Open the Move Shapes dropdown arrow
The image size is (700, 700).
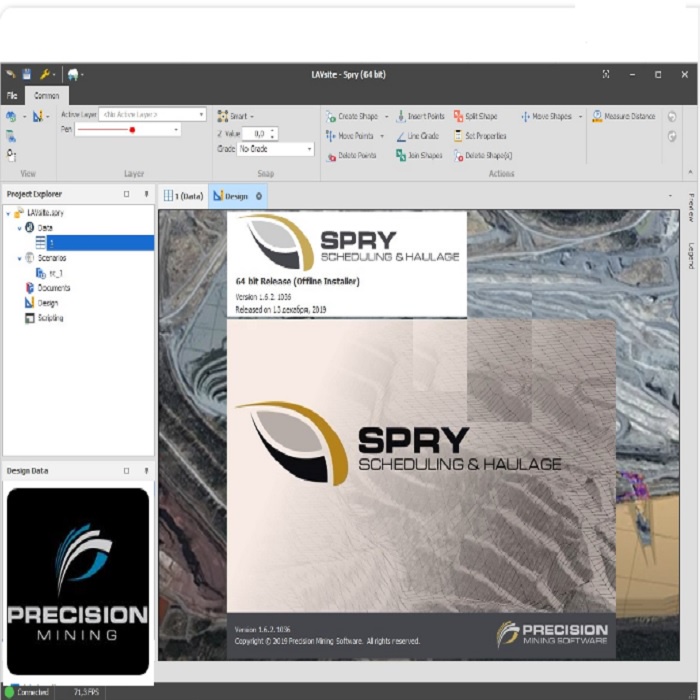coord(580,117)
